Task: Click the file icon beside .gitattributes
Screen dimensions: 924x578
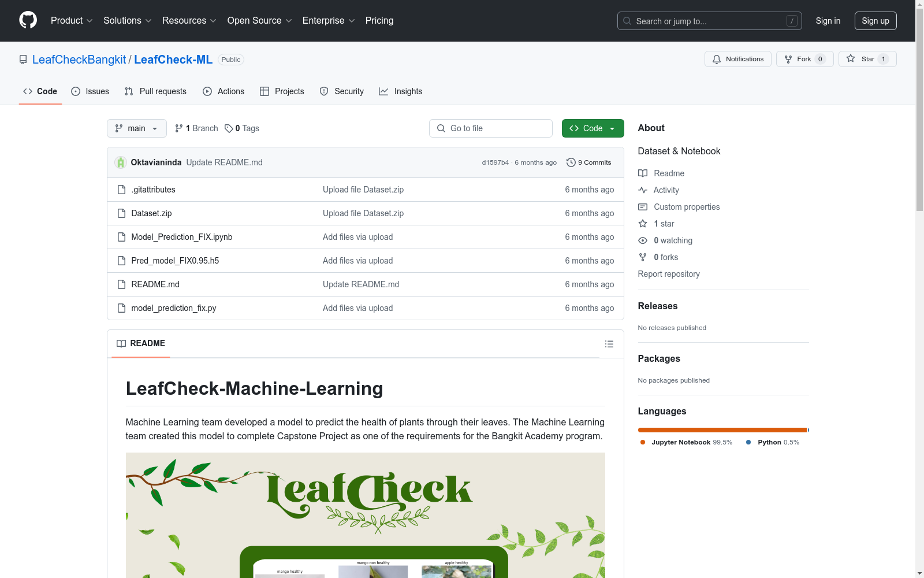Action: tap(121, 190)
